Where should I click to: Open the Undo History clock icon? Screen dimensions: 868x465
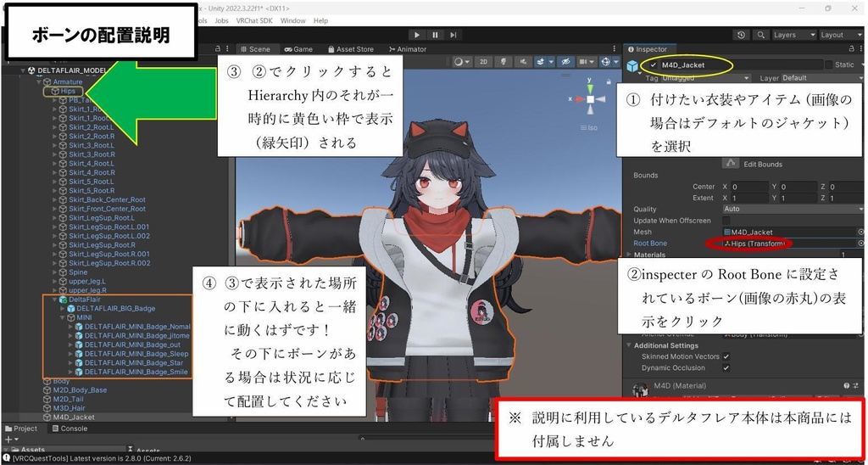point(741,35)
